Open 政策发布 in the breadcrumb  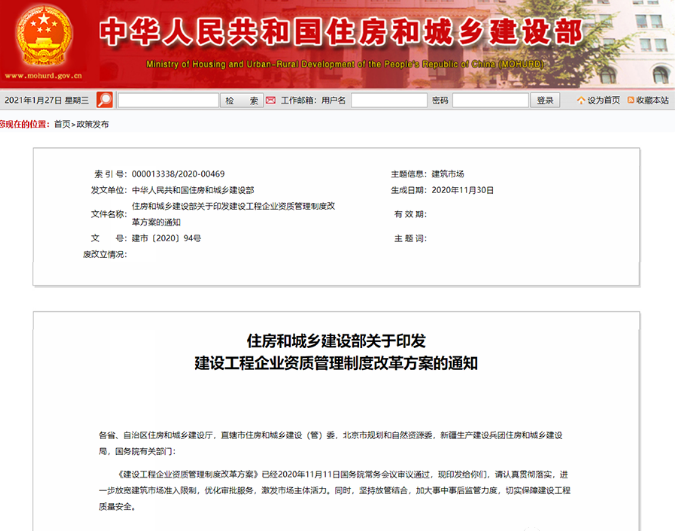(92, 124)
